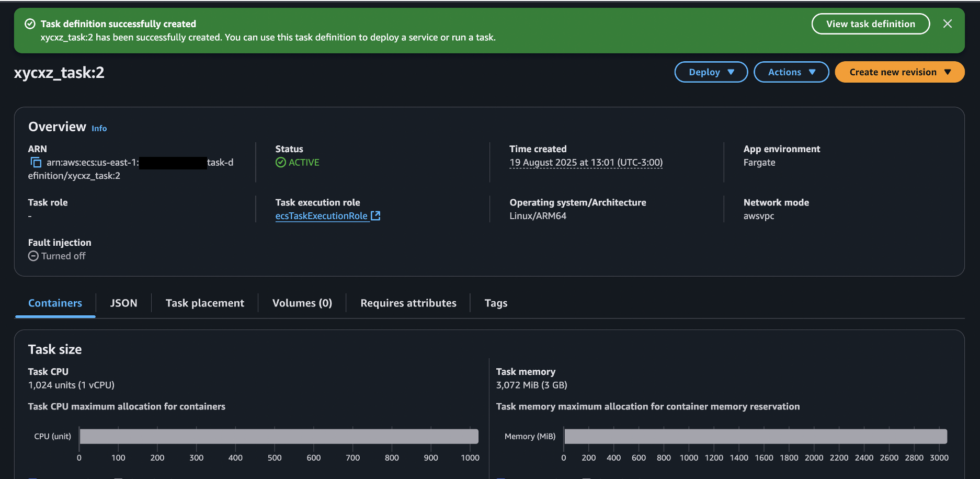
Task: Select the Containers tab
Action: tap(55, 303)
